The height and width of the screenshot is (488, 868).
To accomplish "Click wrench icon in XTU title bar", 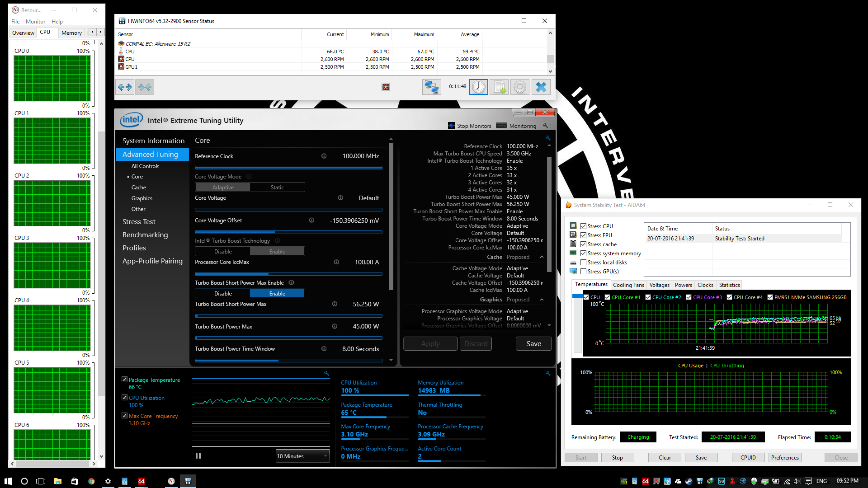I will pyautogui.click(x=545, y=126).
